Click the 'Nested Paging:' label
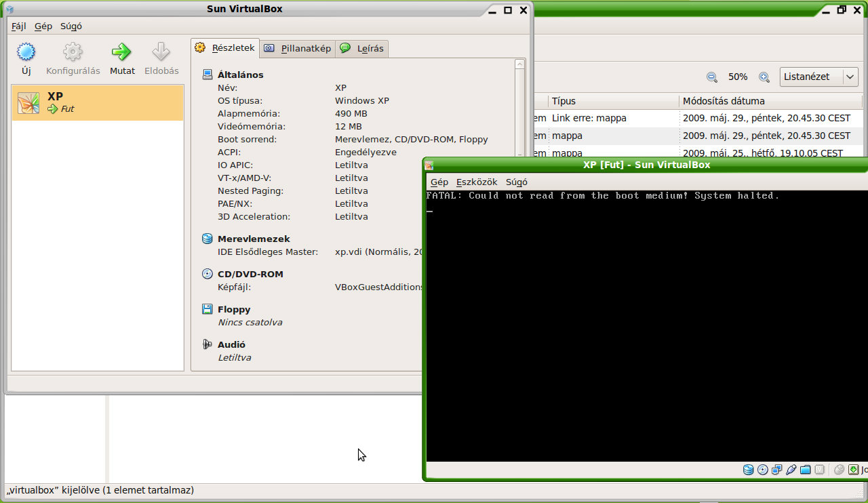The width and height of the screenshot is (868, 503). coord(250,190)
